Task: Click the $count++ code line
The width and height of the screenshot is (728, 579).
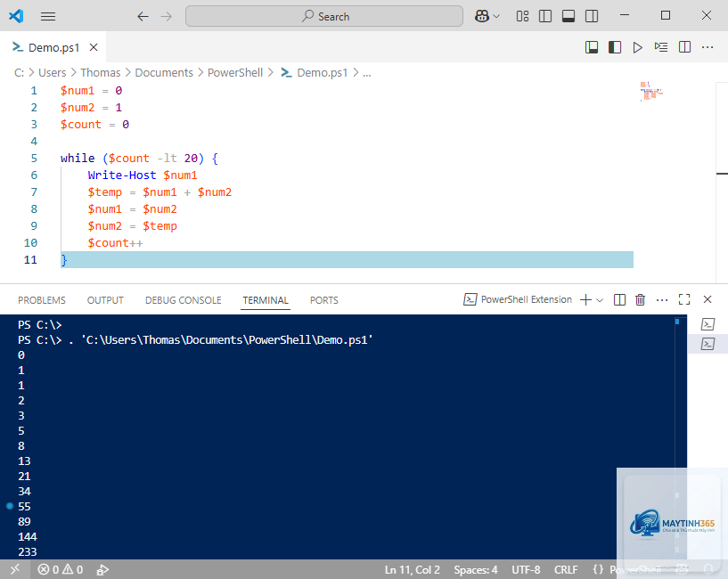Action: [x=115, y=243]
